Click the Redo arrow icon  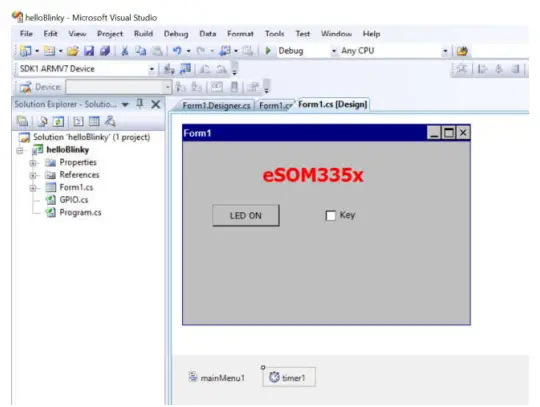click(201, 51)
